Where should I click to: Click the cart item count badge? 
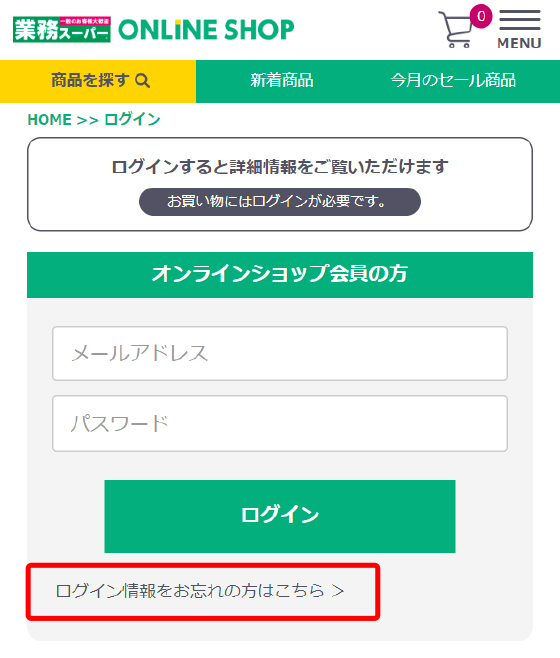click(481, 16)
